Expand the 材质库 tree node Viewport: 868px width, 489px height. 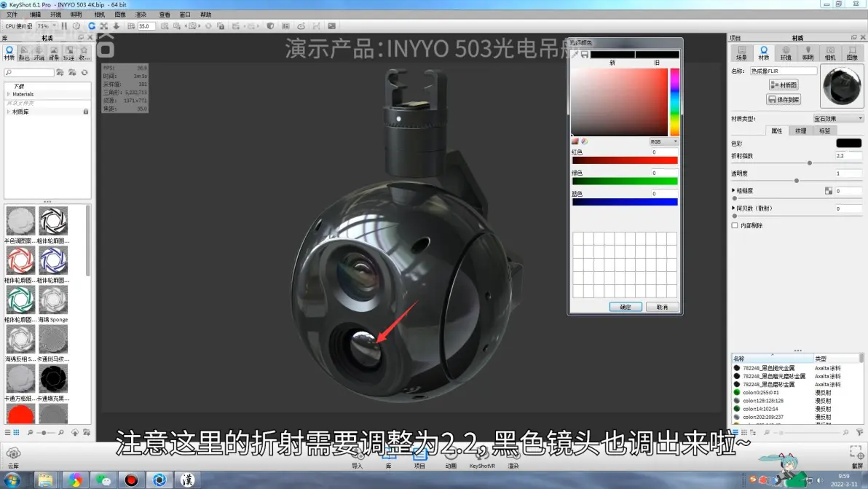(x=8, y=112)
